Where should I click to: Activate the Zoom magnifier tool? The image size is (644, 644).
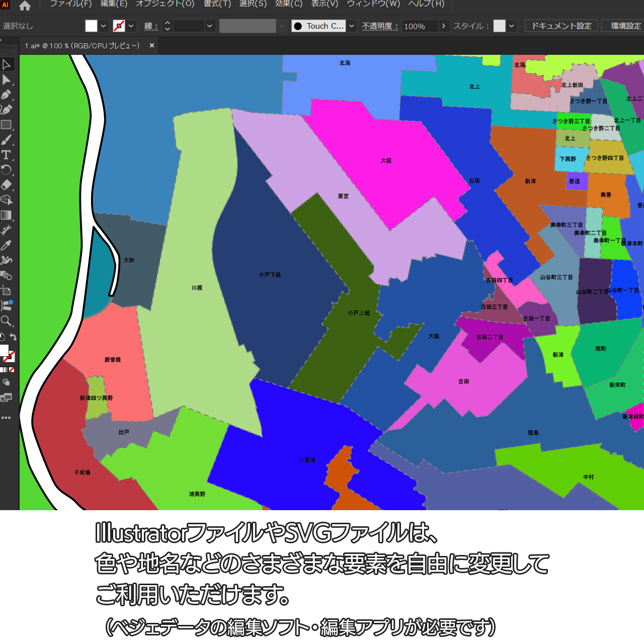pos(7,321)
